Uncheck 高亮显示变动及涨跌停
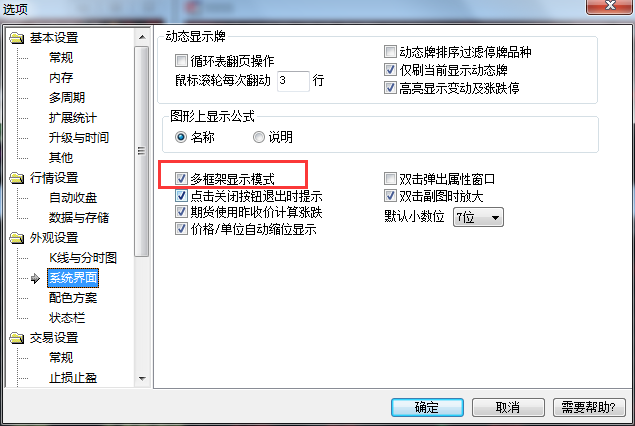 [x=390, y=87]
